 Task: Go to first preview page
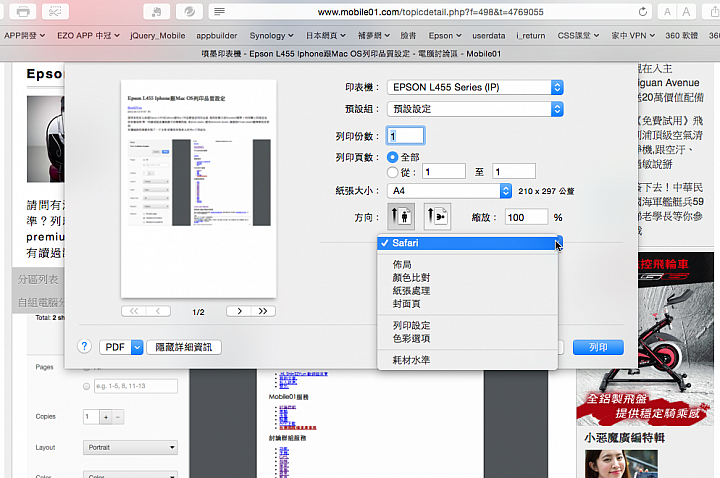[x=134, y=311]
